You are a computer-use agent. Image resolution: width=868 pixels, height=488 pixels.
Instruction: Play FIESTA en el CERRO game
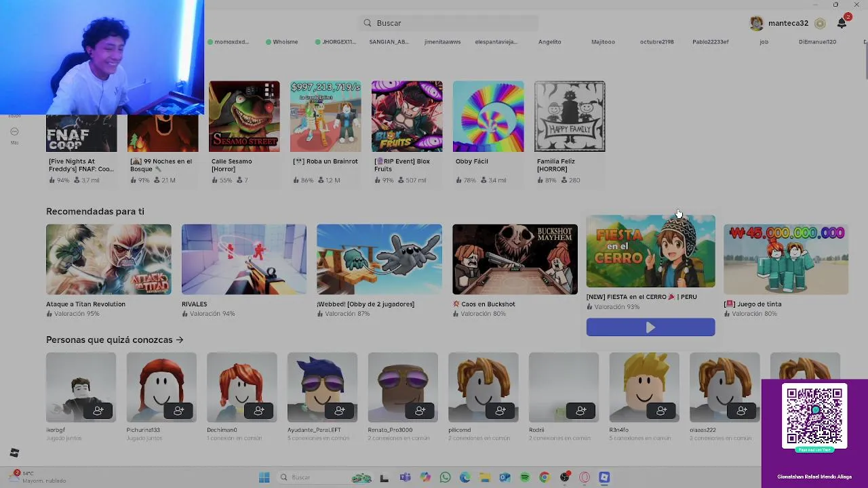pyautogui.click(x=650, y=327)
